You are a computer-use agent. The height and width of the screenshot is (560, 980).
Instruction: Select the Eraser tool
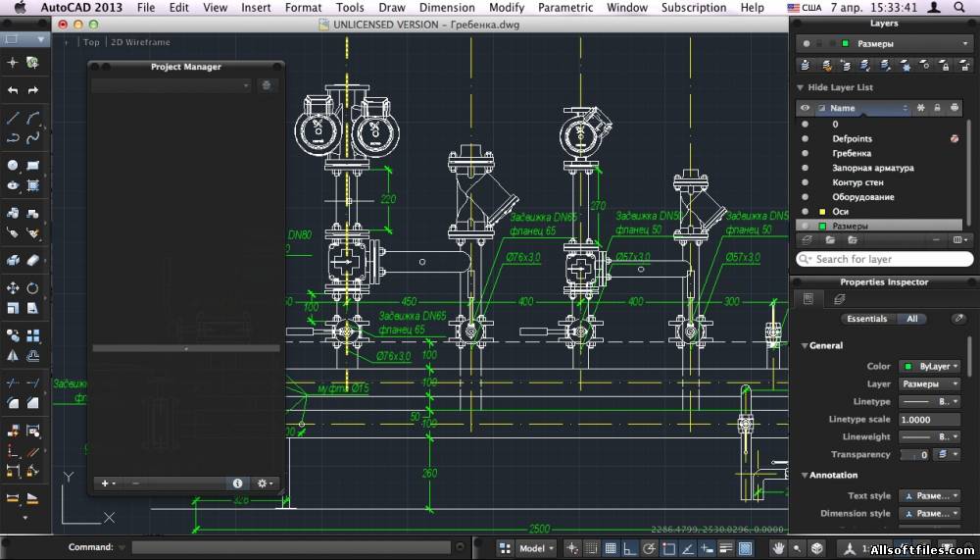coord(33,260)
